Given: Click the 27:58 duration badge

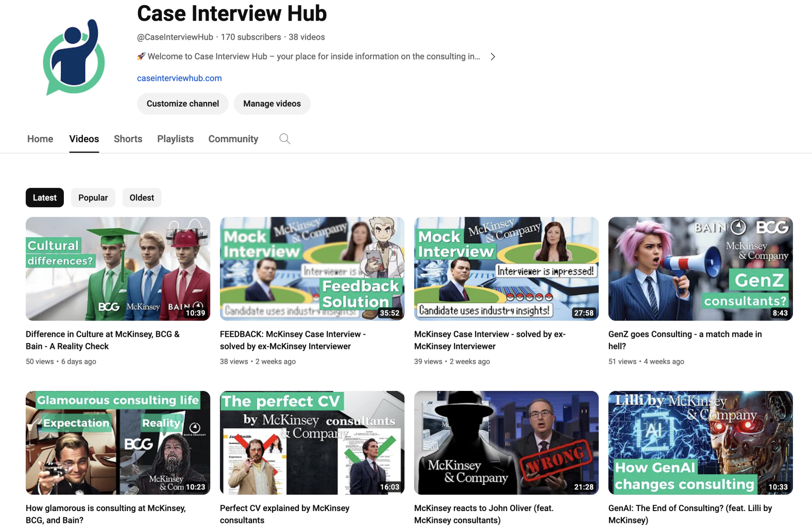Looking at the screenshot, I should [584, 313].
